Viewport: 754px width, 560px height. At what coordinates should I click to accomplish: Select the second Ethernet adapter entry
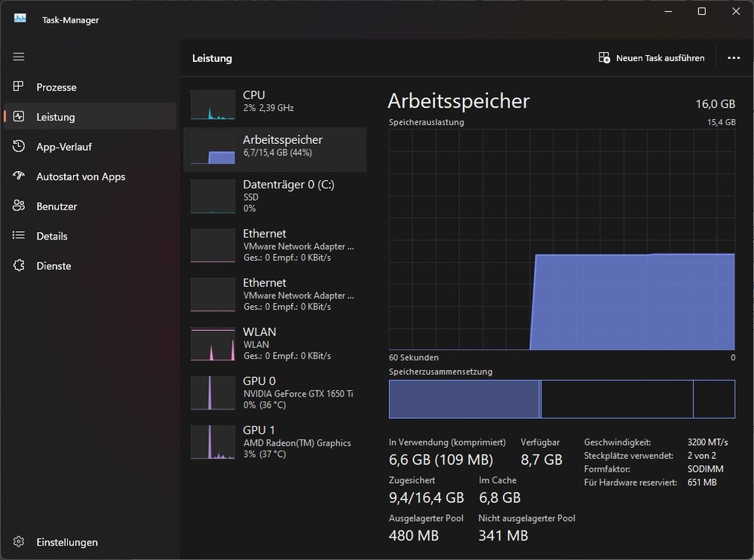(275, 294)
